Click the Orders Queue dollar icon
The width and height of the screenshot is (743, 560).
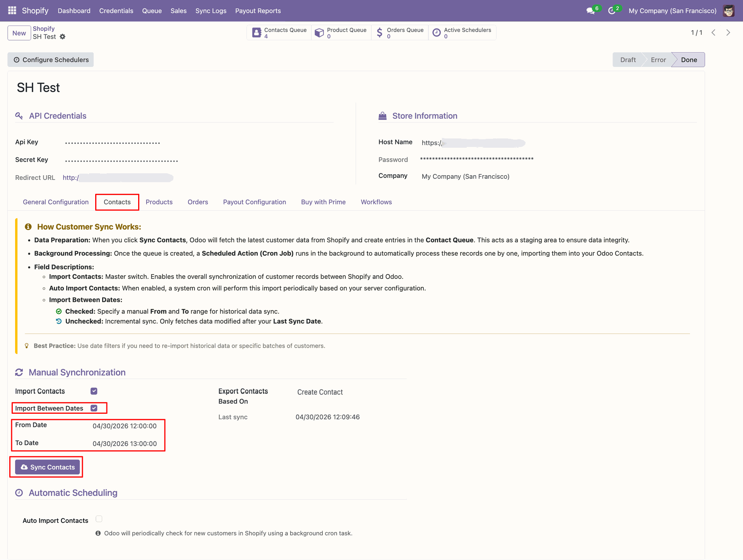[x=380, y=32]
